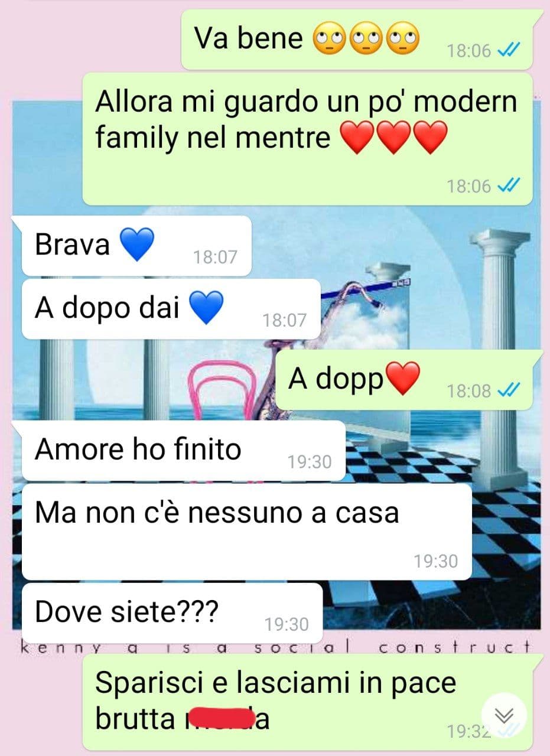
Task: Tap the blue read ticks on 'Va bene'
Action: tap(508, 50)
